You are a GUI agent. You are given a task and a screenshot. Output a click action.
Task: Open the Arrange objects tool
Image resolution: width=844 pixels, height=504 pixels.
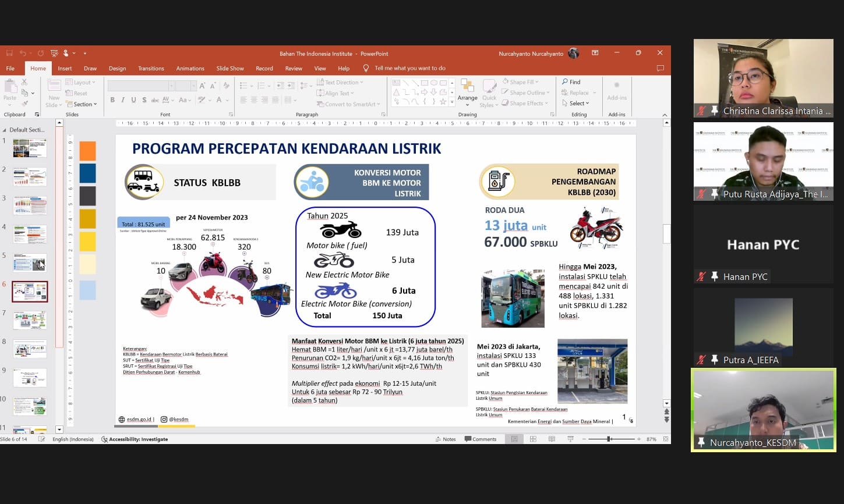[x=467, y=91]
